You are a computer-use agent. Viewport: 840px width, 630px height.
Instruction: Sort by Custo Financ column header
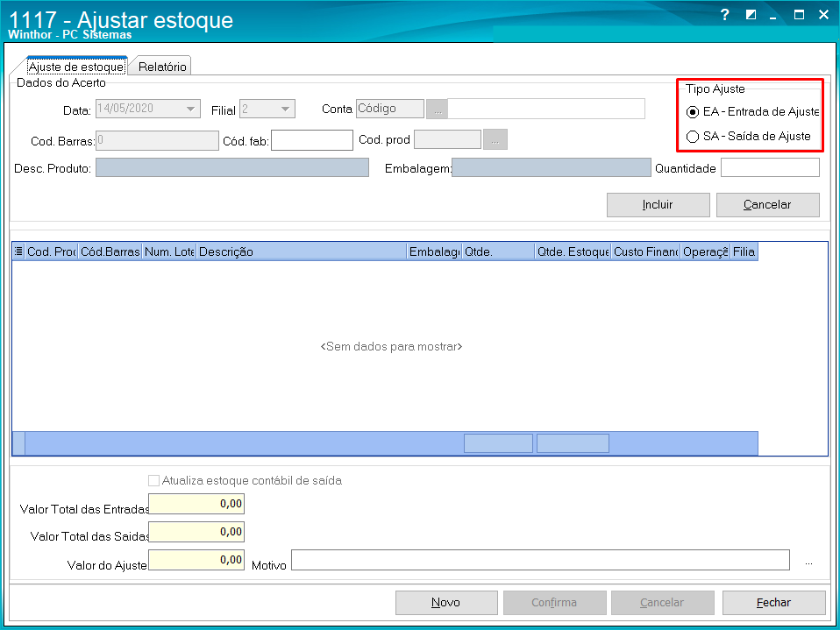click(x=645, y=251)
